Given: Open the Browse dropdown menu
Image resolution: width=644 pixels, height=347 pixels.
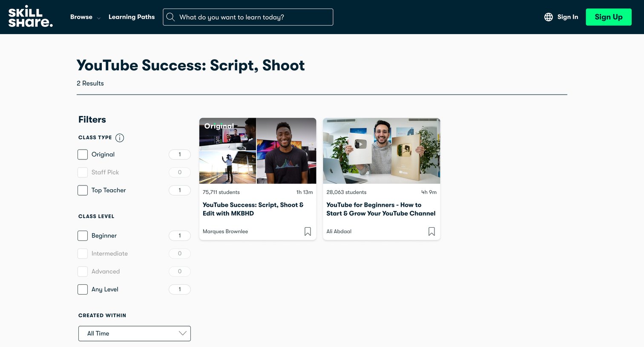Looking at the screenshot, I should tap(85, 17).
